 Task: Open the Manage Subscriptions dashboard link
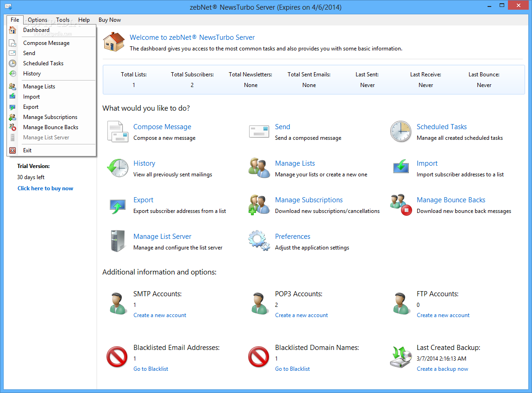309,200
